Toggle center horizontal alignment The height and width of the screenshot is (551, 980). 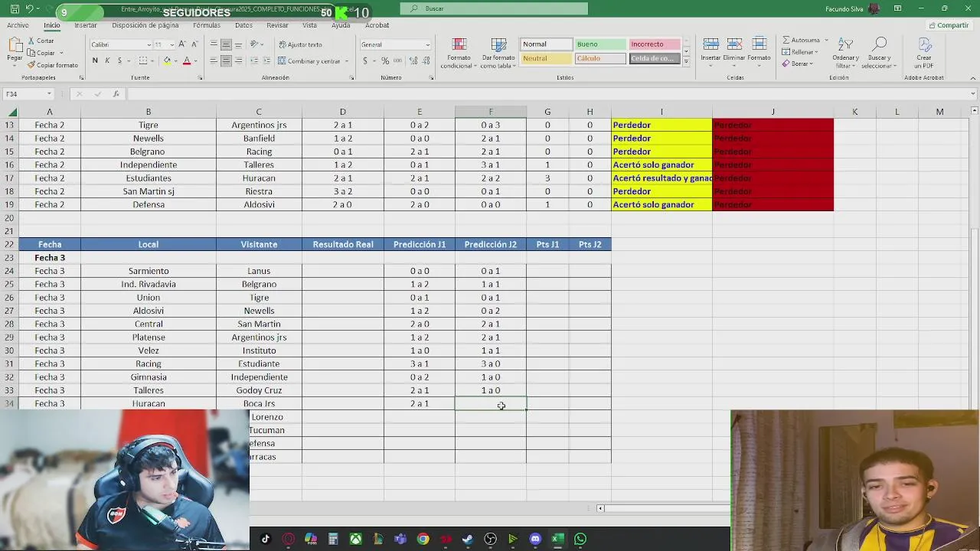point(226,60)
